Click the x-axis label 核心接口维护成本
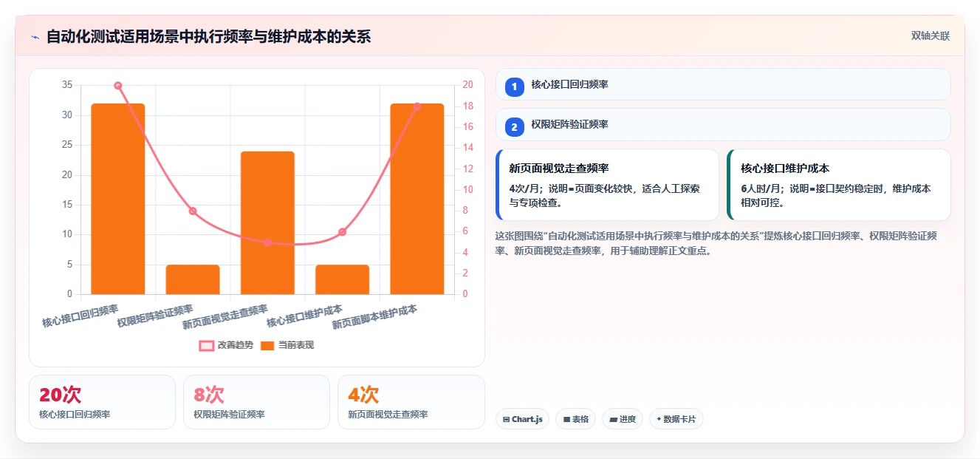980x459 pixels. pyautogui.click(x=304, y=316)
